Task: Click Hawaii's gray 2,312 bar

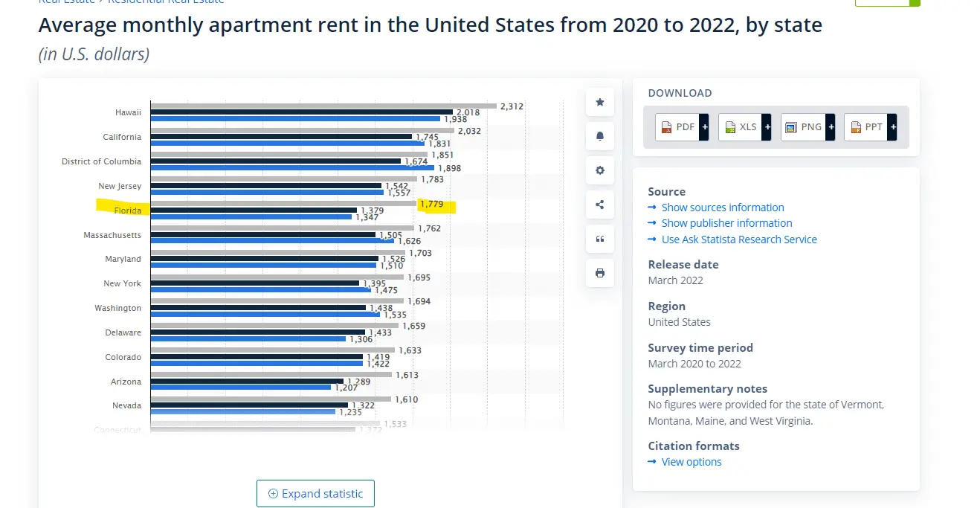Action: click(323, 106)
